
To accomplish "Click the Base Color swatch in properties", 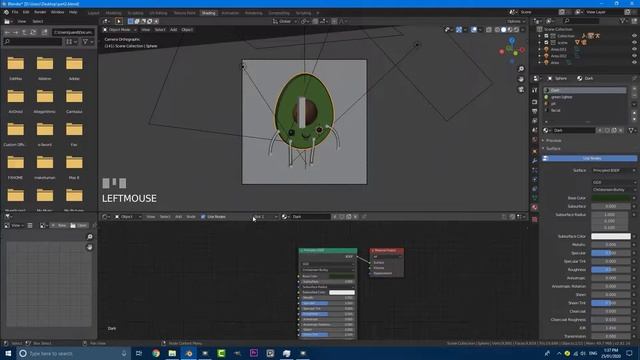I will (611, 198).
